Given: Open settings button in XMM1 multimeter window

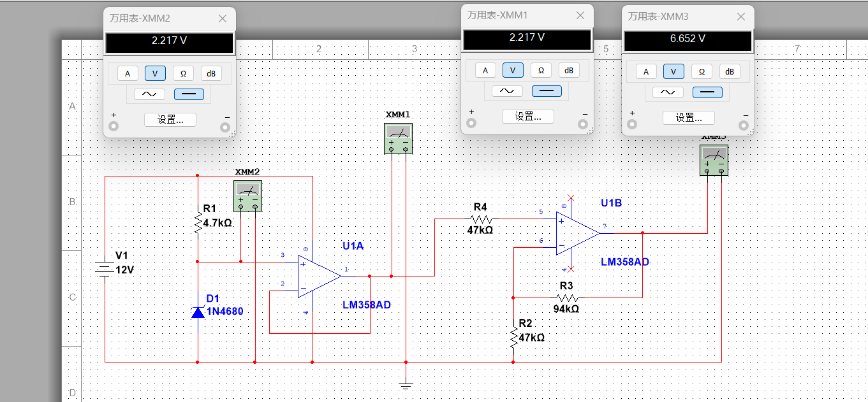Looking at the screenshot, I should coord(528,116).
